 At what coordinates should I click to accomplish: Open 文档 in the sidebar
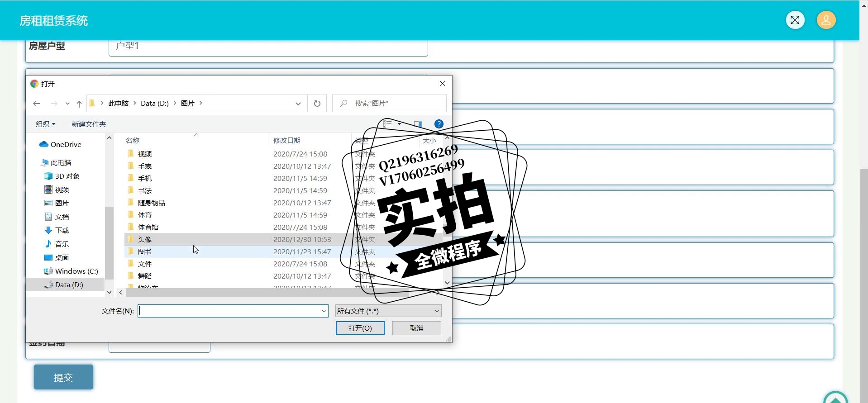point(57,217)
